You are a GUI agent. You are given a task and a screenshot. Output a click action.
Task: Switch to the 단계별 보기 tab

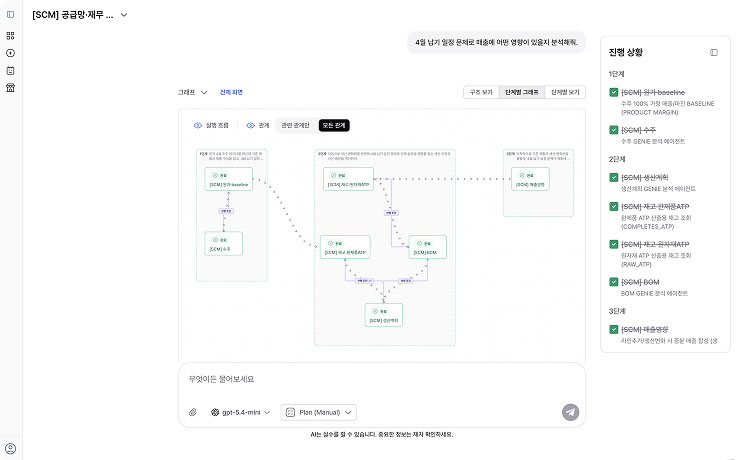pos(565,92)
